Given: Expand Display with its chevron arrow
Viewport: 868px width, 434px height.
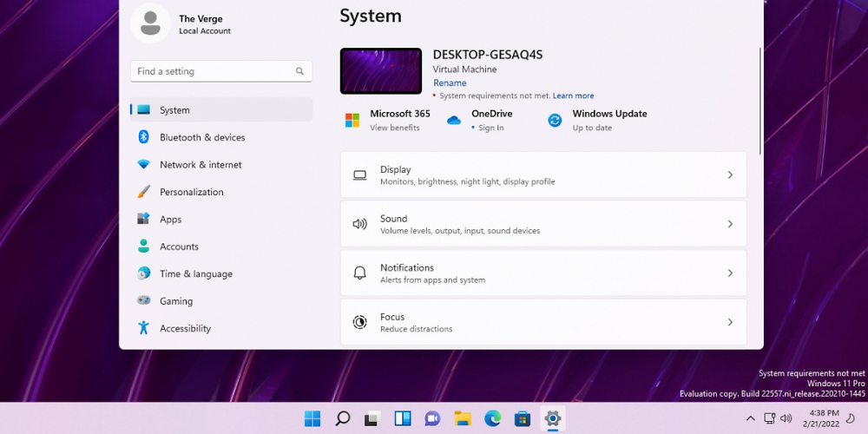Looking at the screenshot, I should pos(730,175).
